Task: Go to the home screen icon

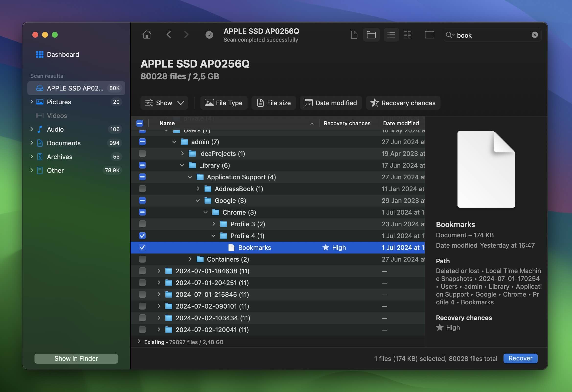Action: pyautogui.click(x=147, y=35)
